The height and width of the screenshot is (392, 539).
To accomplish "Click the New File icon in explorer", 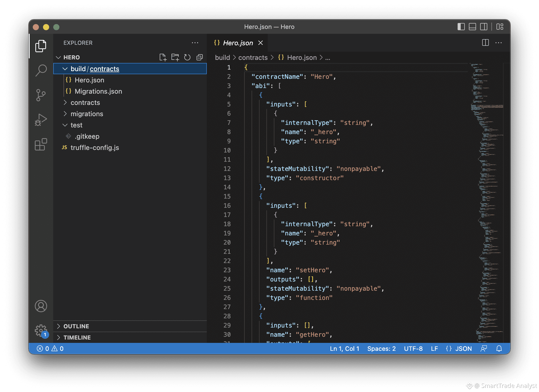I will click(x=163, y=57).
